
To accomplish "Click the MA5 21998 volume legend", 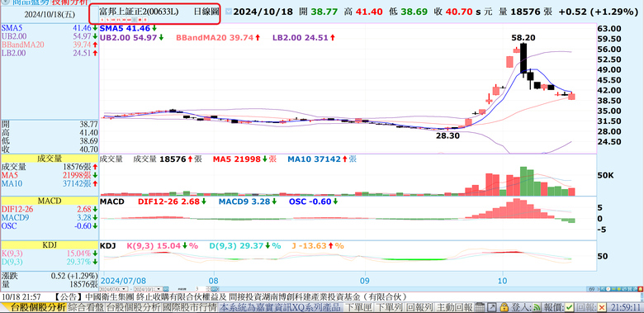I will coord(244,159).
